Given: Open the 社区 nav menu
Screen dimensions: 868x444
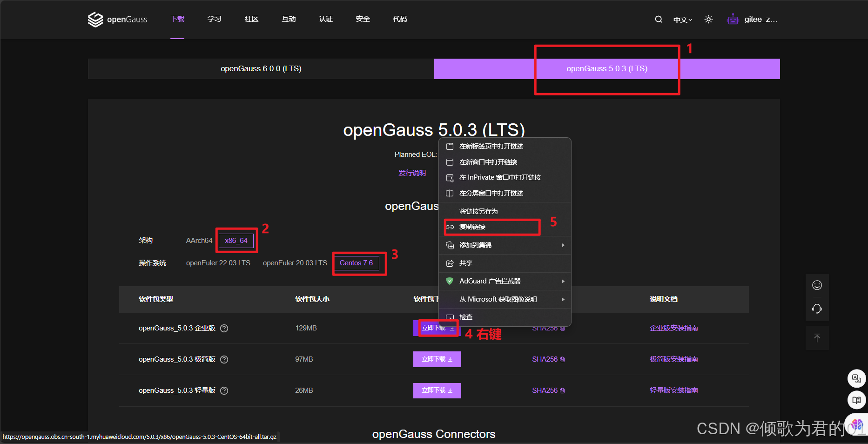Looking at the screenshot, I should tap(251, 19).
